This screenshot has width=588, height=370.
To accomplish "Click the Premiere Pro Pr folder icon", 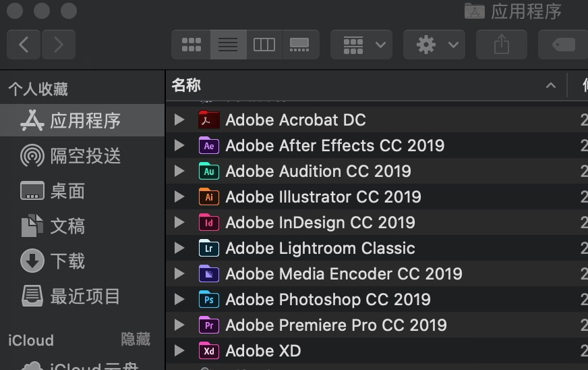I will click(209, 325).
